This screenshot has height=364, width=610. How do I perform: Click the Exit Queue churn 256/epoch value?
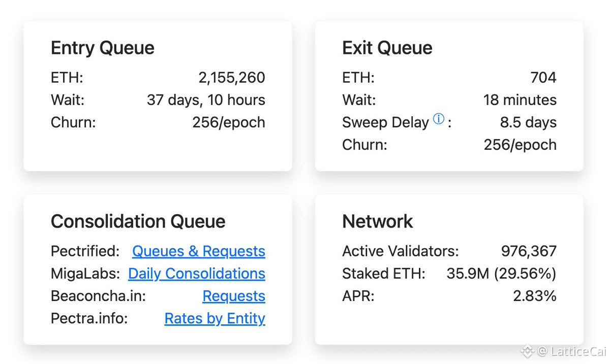click(x=520, y=145)
